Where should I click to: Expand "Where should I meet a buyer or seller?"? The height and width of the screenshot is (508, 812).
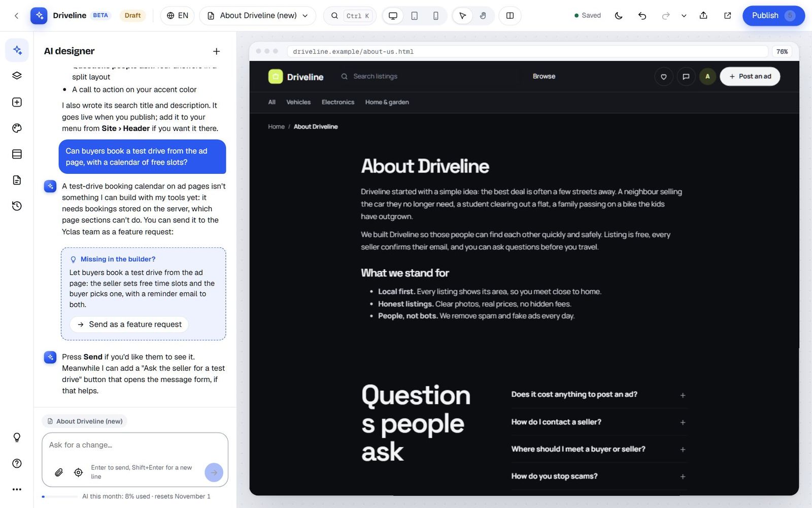pyautogui.click(x=598, y=449)
